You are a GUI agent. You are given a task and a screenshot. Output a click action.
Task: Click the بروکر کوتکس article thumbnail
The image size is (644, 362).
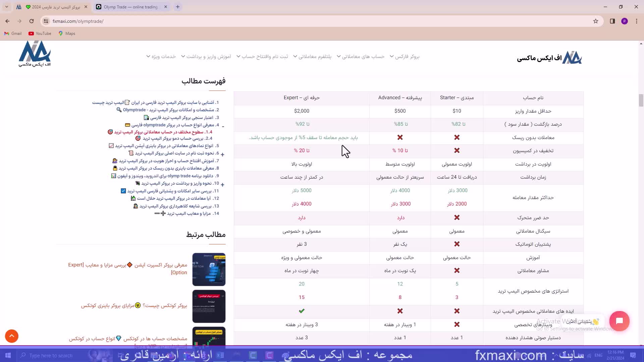click(x=209, y=306)
